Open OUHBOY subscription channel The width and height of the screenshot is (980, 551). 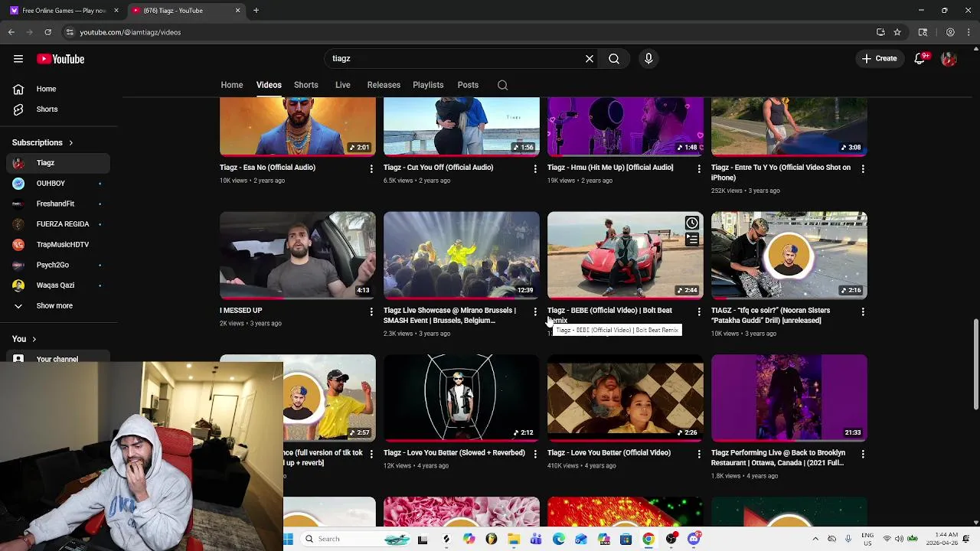point(58,184)
